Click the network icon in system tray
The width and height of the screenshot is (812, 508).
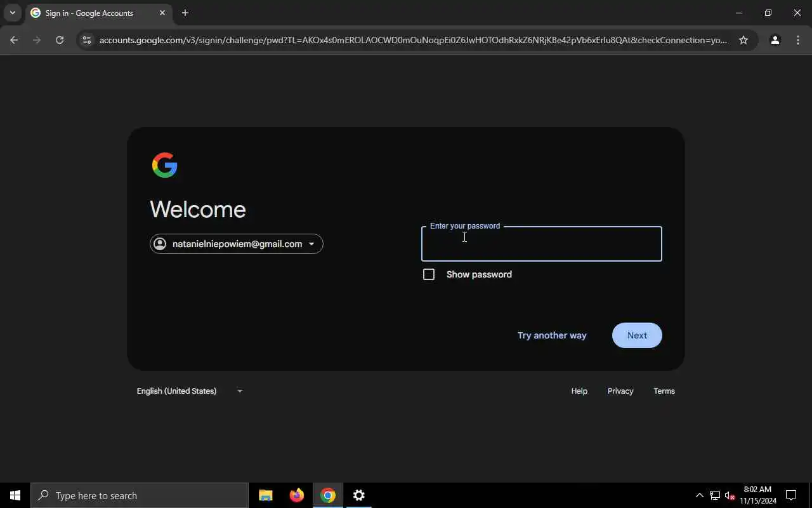(x=715, y=495)
